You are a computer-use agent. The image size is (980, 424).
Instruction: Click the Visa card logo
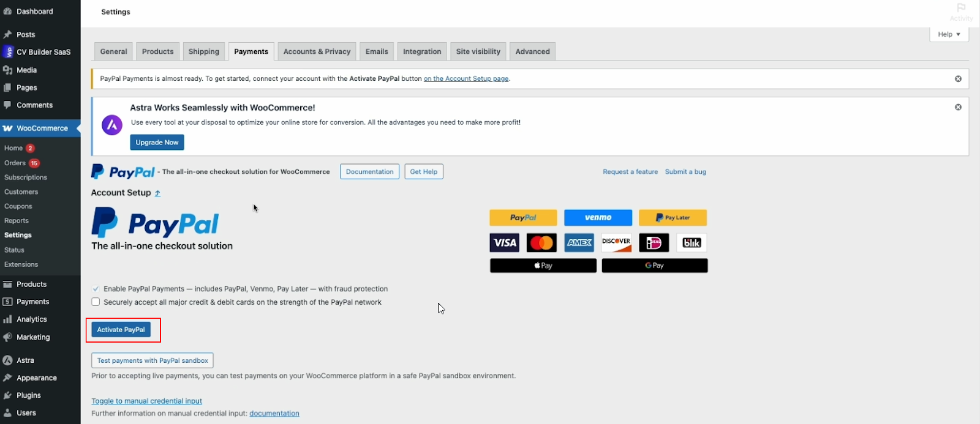point(505,243)
